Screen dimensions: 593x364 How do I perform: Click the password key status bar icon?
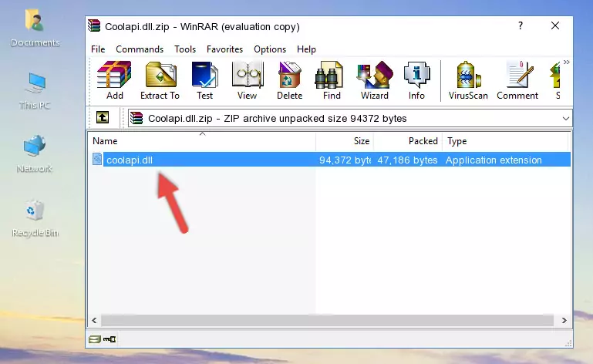[x=110, y=339]
